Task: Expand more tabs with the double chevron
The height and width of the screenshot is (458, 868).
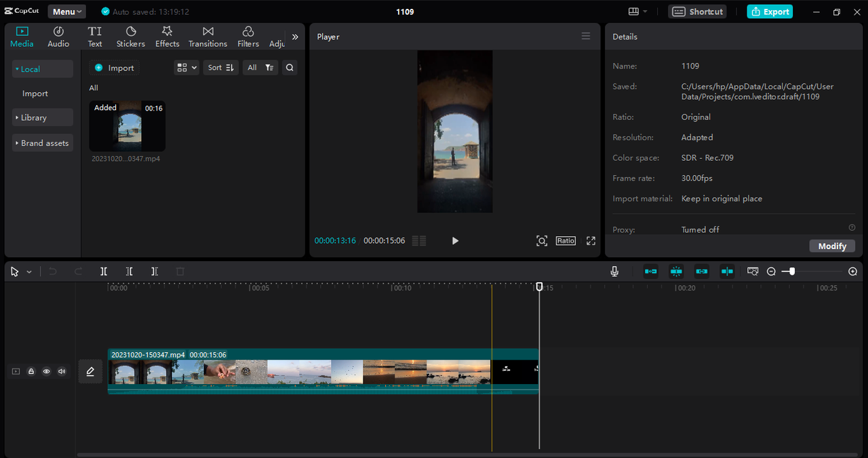Action: (x=295, y=37)
